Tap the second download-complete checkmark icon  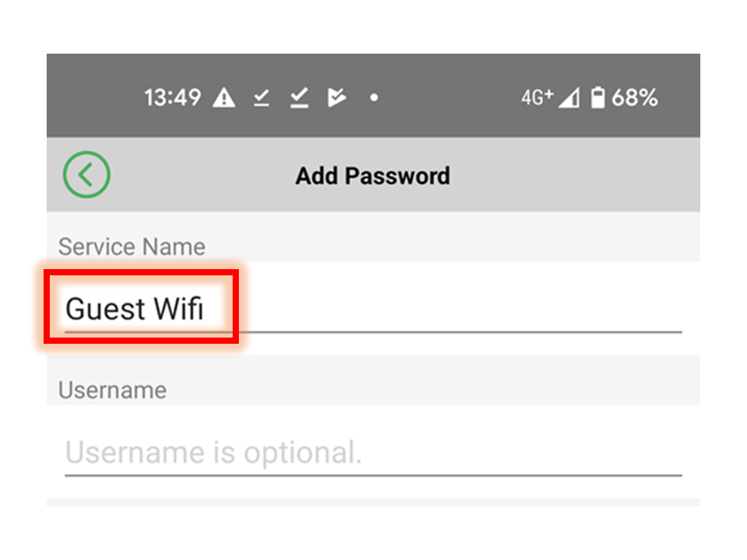point(299,98)
